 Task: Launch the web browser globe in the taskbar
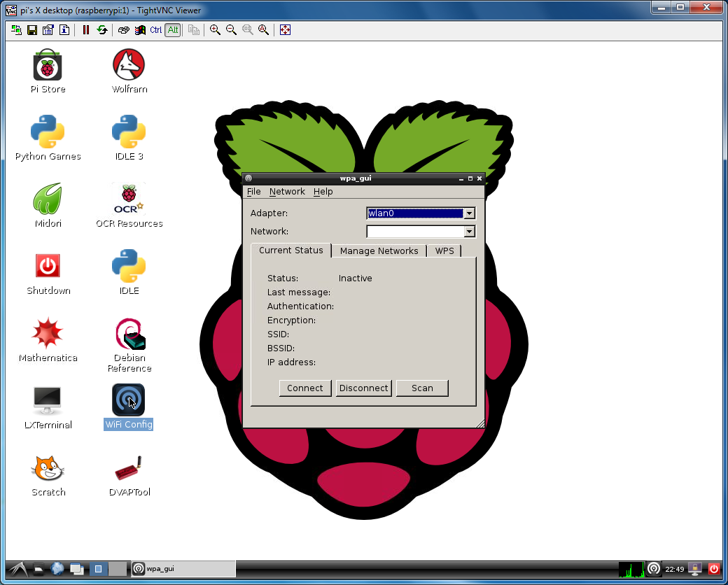click(x=57, y=569)
